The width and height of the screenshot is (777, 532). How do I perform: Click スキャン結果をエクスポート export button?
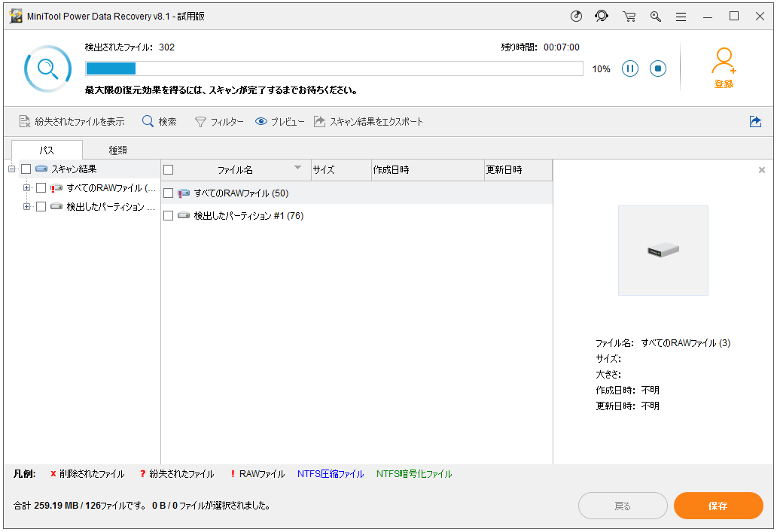coord(369,121)
